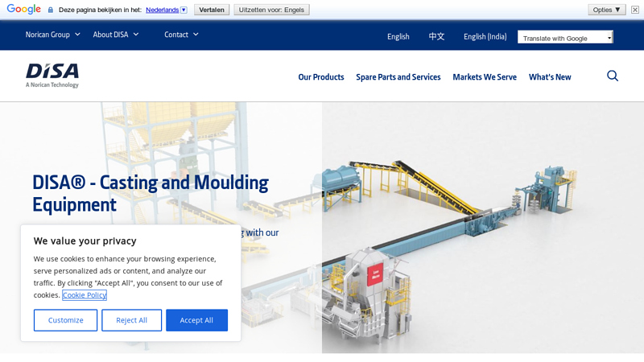644x362 pixels.
Task: Click the Vertalen button
Action: pyautogui.click(x=212, y=10)
